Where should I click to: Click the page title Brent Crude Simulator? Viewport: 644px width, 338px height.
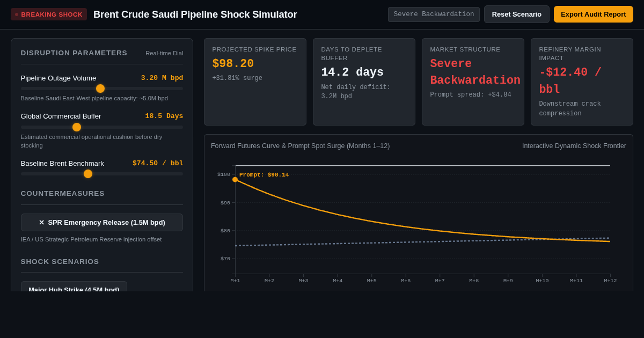click(195, 14)
